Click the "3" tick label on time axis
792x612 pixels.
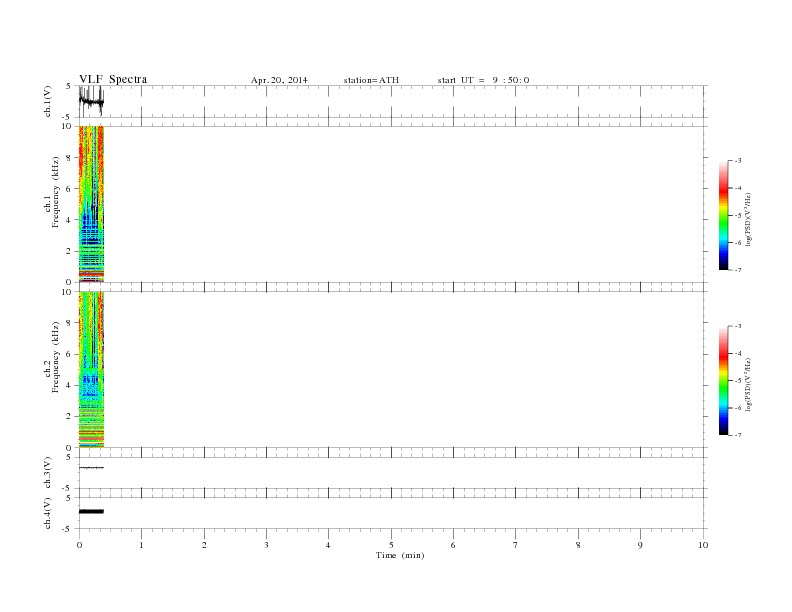266,545
